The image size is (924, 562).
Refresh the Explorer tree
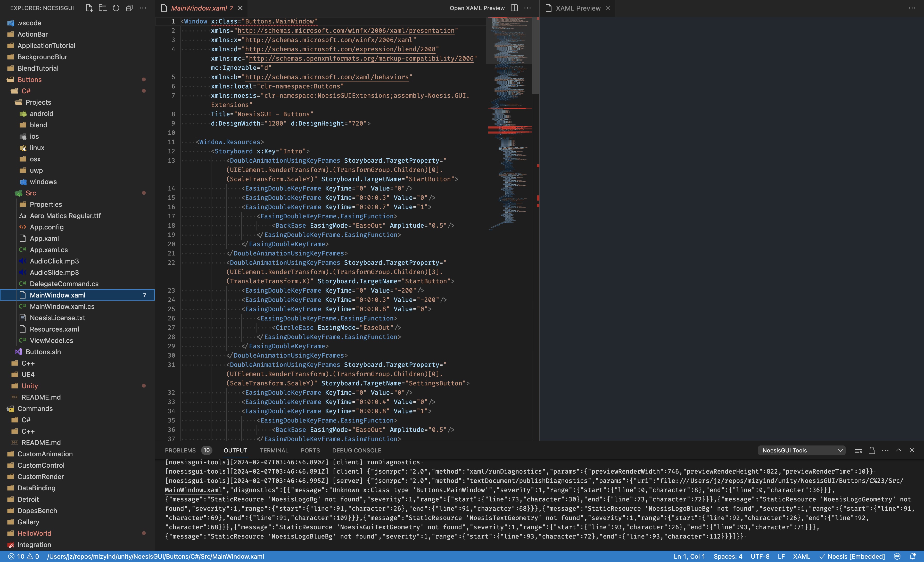tap(116, 8)
